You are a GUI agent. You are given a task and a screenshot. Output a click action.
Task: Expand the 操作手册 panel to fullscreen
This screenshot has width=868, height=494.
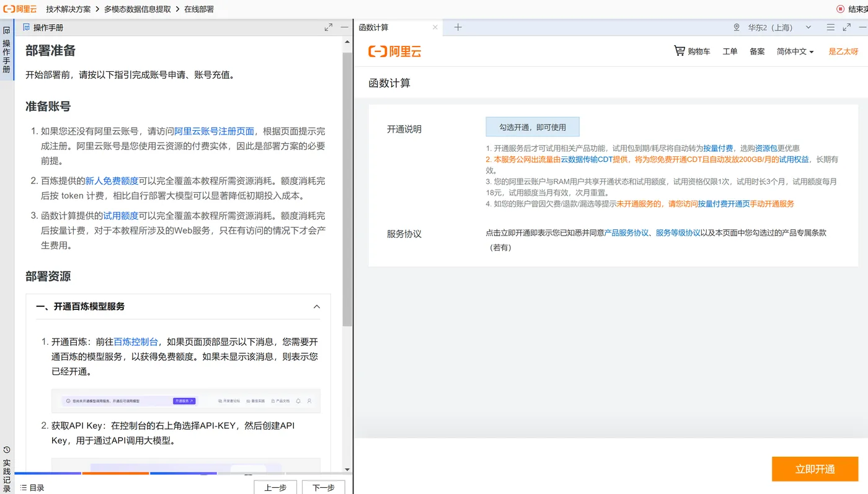click(x=329, y=27)
